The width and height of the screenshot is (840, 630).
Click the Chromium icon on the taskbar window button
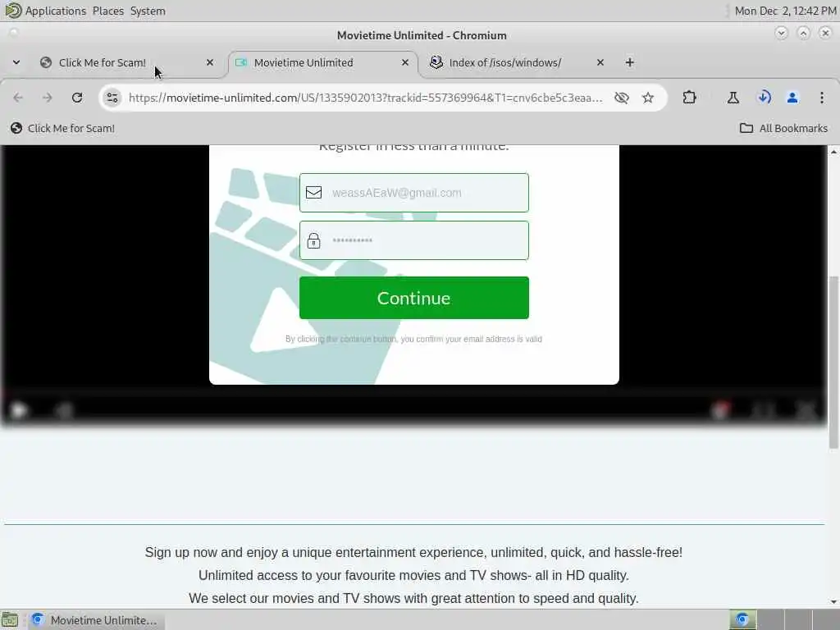pyautogui.click(x=38, y=620)
